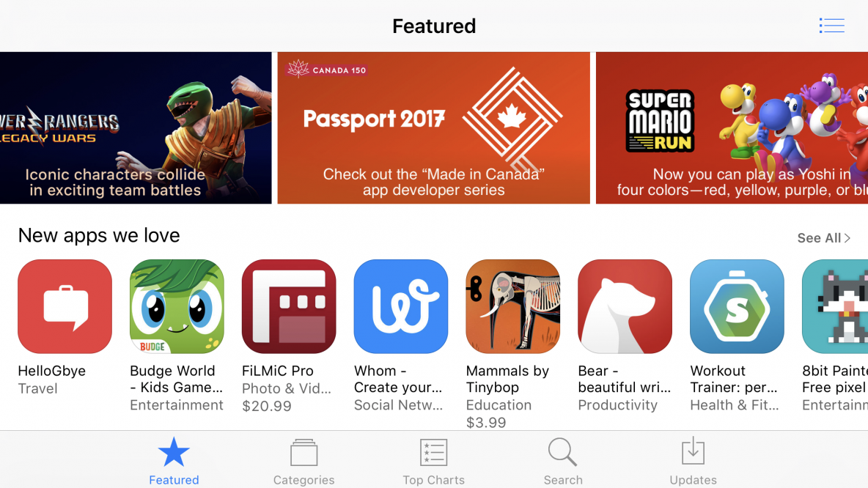Open the Search tab
The height and width of the screenshot is (488, 868).
(x=563, y=462)
